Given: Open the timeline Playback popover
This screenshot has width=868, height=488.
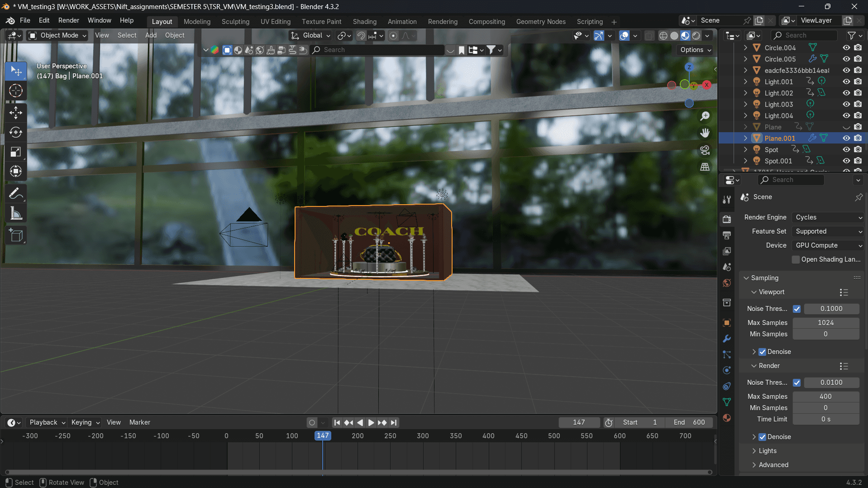Looking at the screenshot, I should point(47,422).
